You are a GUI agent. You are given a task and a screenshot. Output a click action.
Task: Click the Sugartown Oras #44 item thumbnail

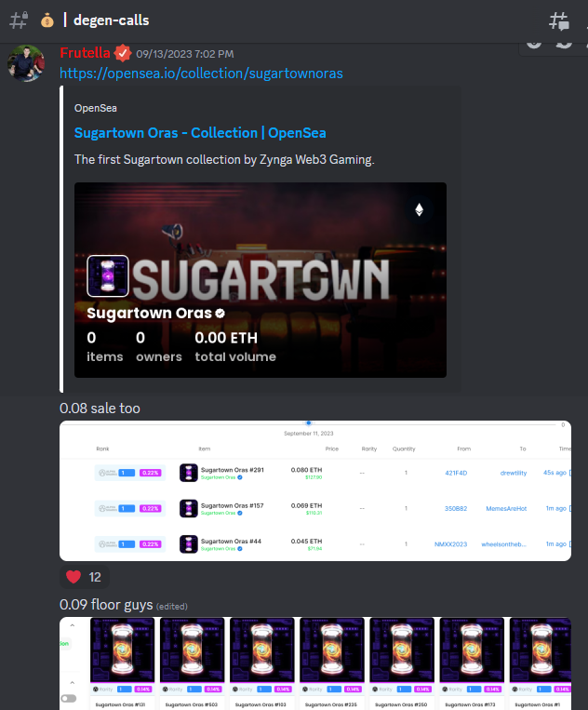[x=188, y=544]
